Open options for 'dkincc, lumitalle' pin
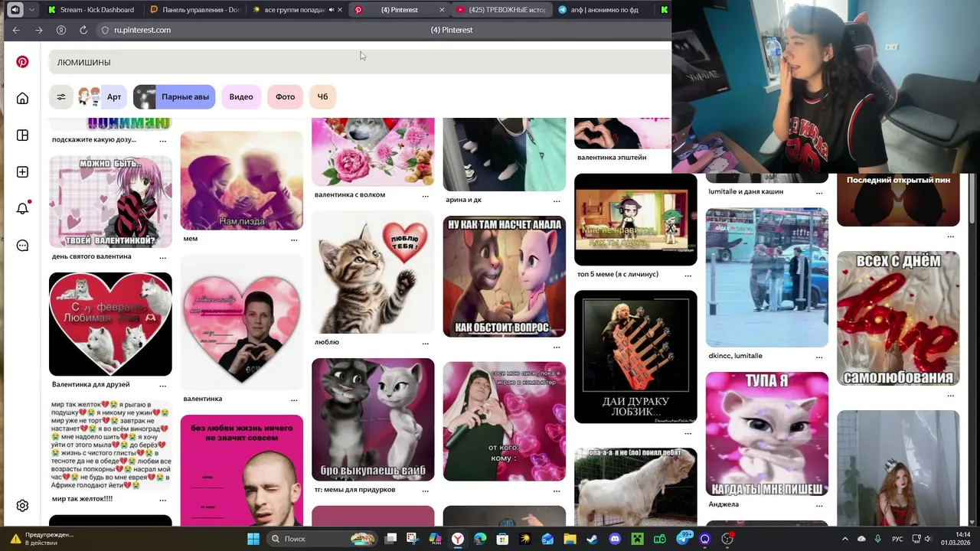980x551 pixels. pos(819,357)
